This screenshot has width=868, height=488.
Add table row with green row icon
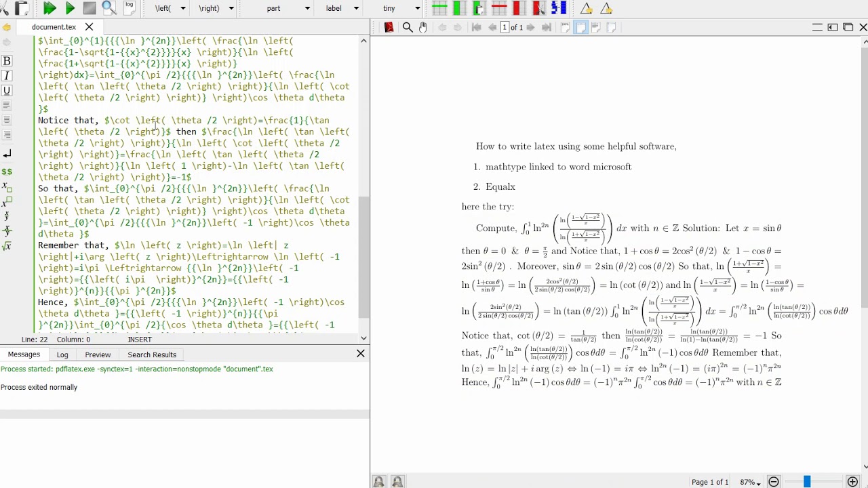pos(439,8)
